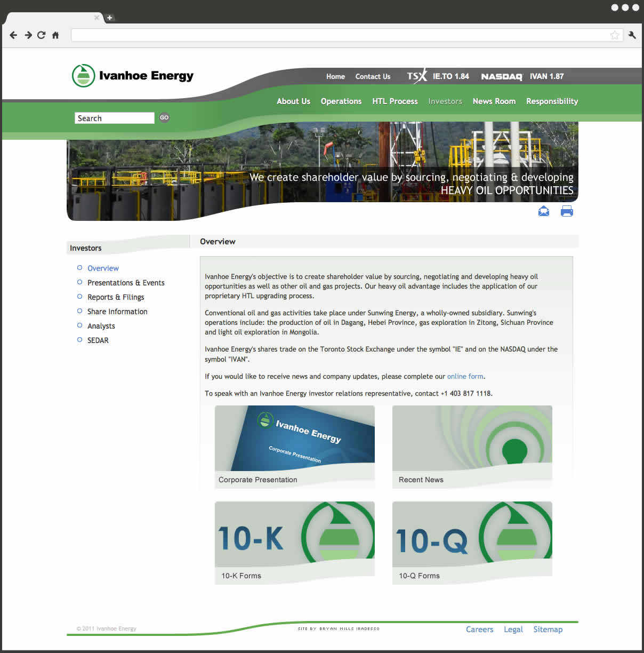Click the browser back arrow
644x653 pixels.
pos(13,35)
